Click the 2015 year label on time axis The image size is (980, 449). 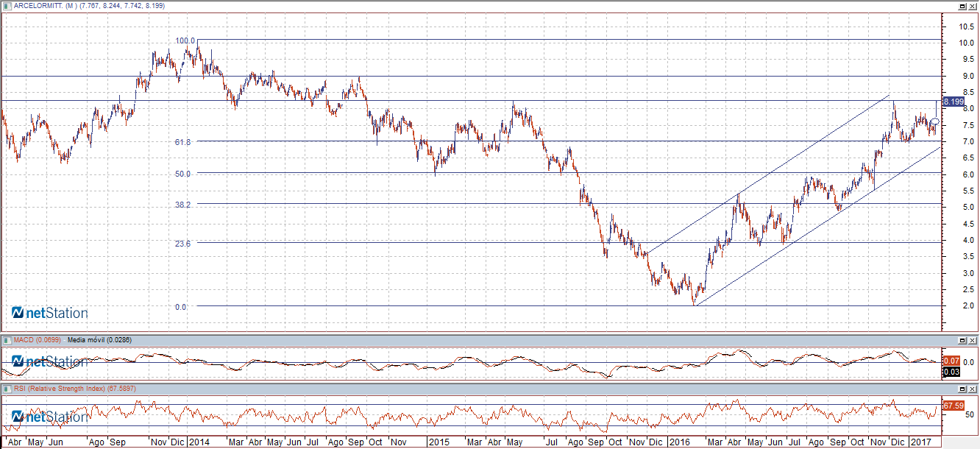[x=439, y=442]
